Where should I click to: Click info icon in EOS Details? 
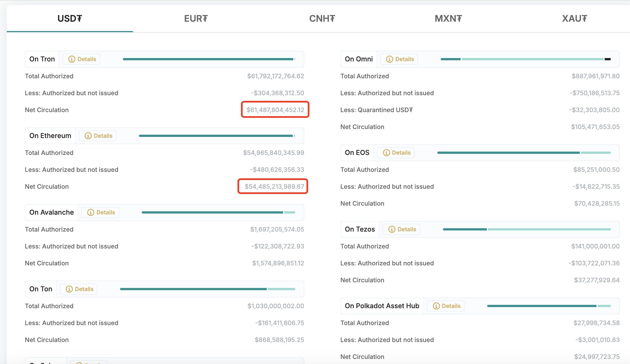(386, 153)
